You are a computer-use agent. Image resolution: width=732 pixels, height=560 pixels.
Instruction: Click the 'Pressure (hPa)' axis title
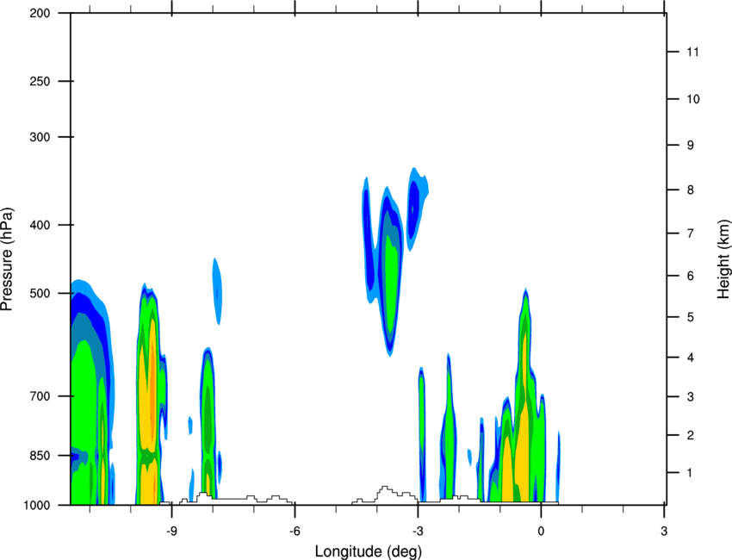pos(8,259)
